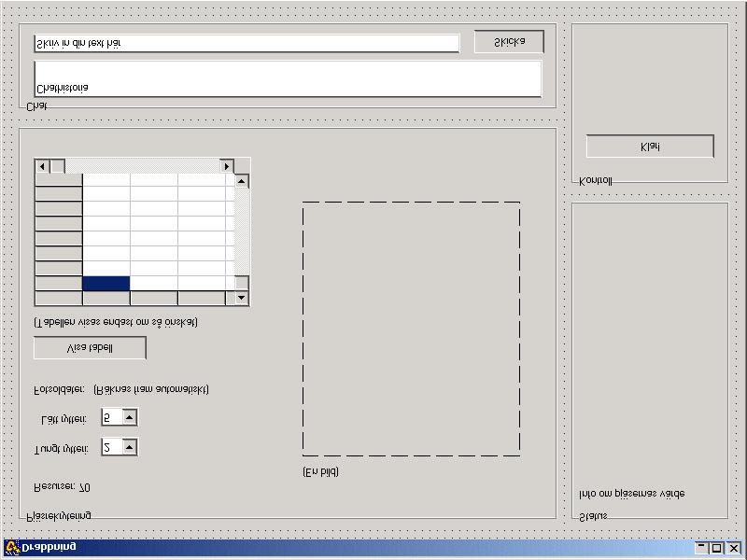The width and height of the screenshot is (747, 560).
Task: Click the upward-pointing arrow on the table's vertical scrollbar
Action: pyautogui.click(x=242, y=181)
